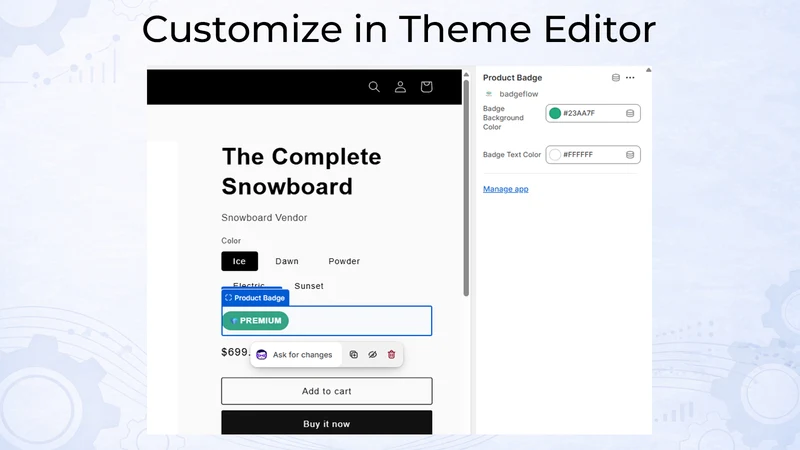Image resolution: width=800 pixels, height=450 pixels.
Task: Click the preview pane vertical scrollbar
Action: tap(466, 187)
